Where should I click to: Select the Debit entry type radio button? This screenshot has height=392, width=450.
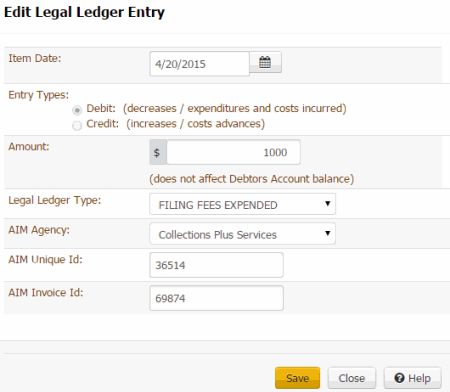77,110
